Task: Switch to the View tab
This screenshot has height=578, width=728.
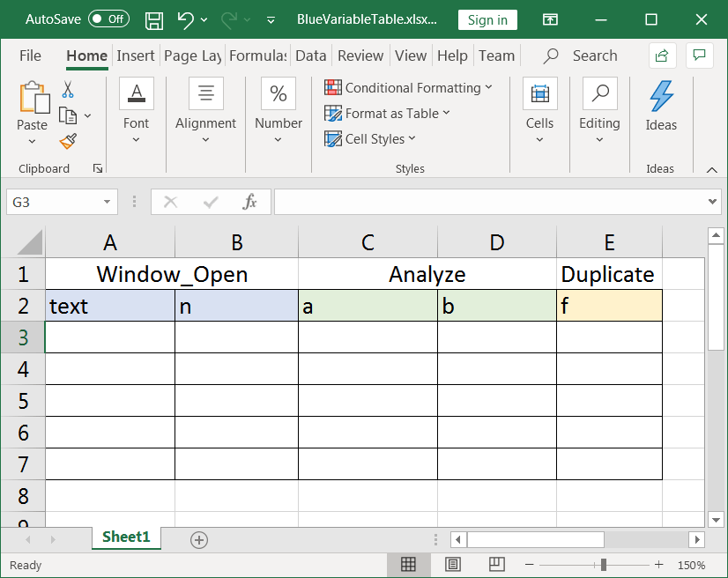Action: tap(411, 56)
